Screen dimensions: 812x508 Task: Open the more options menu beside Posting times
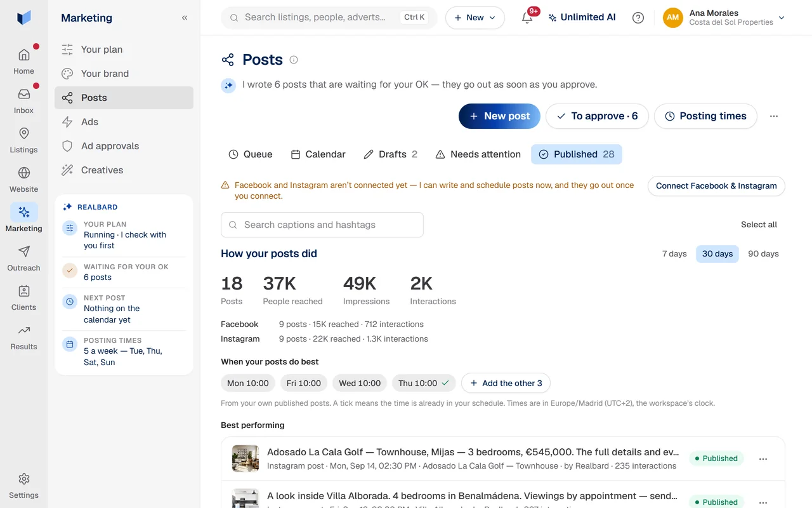coord(773,116)
